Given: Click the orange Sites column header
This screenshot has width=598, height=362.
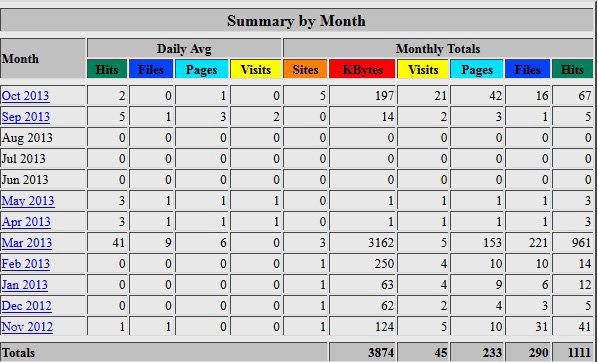Looking at the screenshot, I should click(305, 69).
